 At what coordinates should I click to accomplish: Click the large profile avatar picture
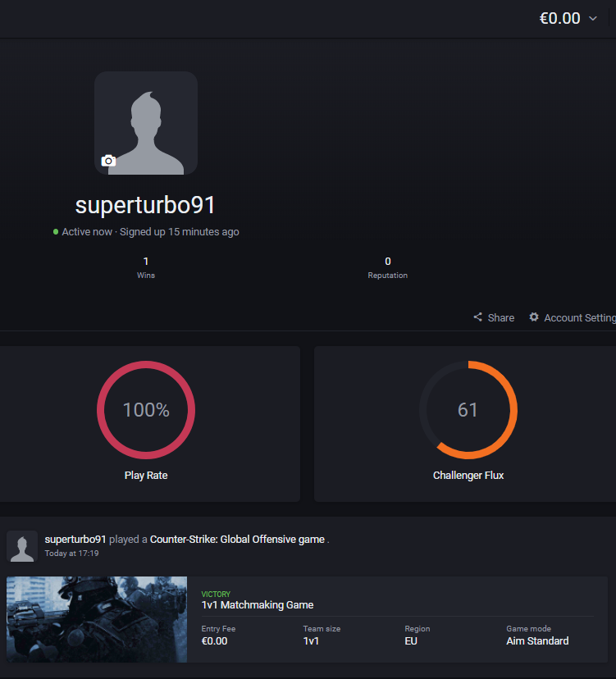(146, 123)
